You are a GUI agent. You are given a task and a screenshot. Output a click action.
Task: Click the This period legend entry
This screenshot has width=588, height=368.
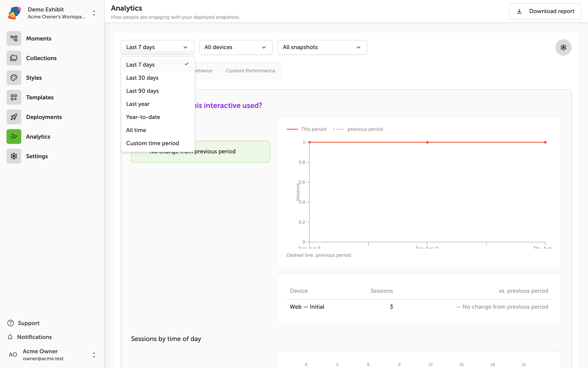[x=306, y=129]
